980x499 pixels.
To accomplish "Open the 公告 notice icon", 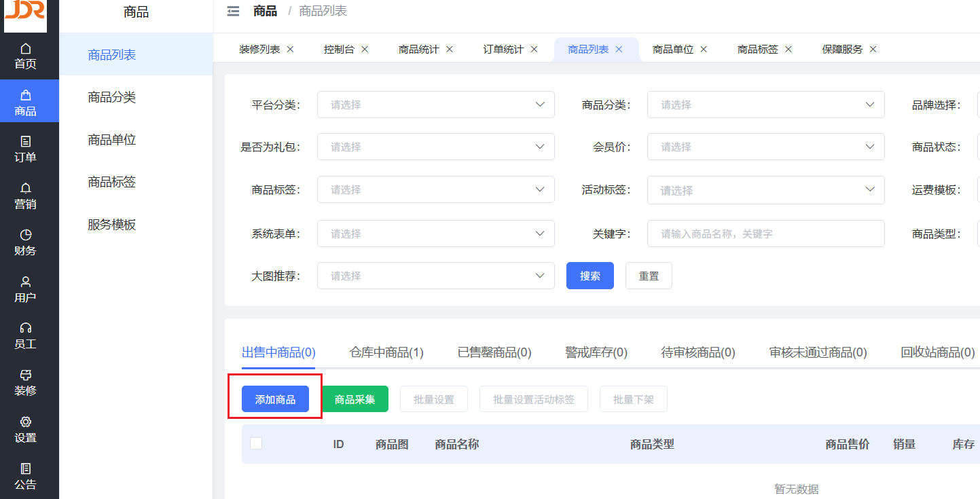I will coord(26,468).
